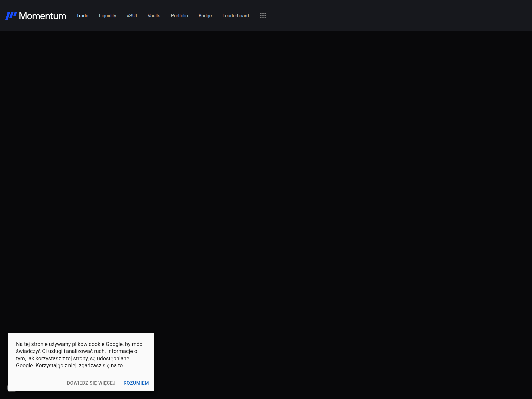Go to the xSUI tab
This screenshot has width=532, height=399.
coord(132,16)
